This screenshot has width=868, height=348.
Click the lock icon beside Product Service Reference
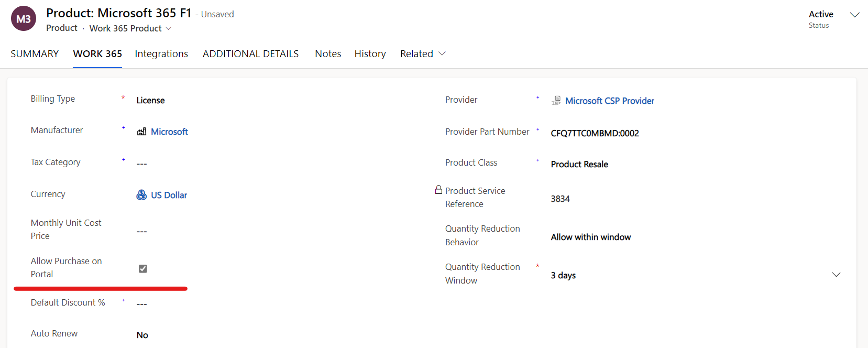(x=438, y=190)
